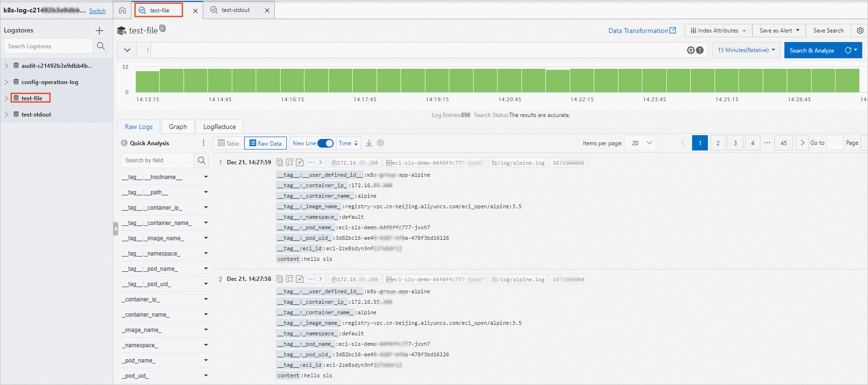
Task: Go to next results page arrow
Action: (x=803, y=143)
